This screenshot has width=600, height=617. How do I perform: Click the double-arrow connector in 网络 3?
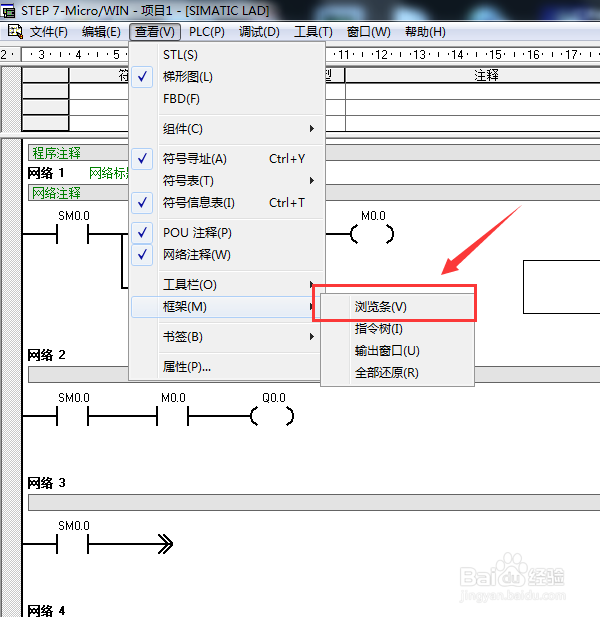pos(165,544)
